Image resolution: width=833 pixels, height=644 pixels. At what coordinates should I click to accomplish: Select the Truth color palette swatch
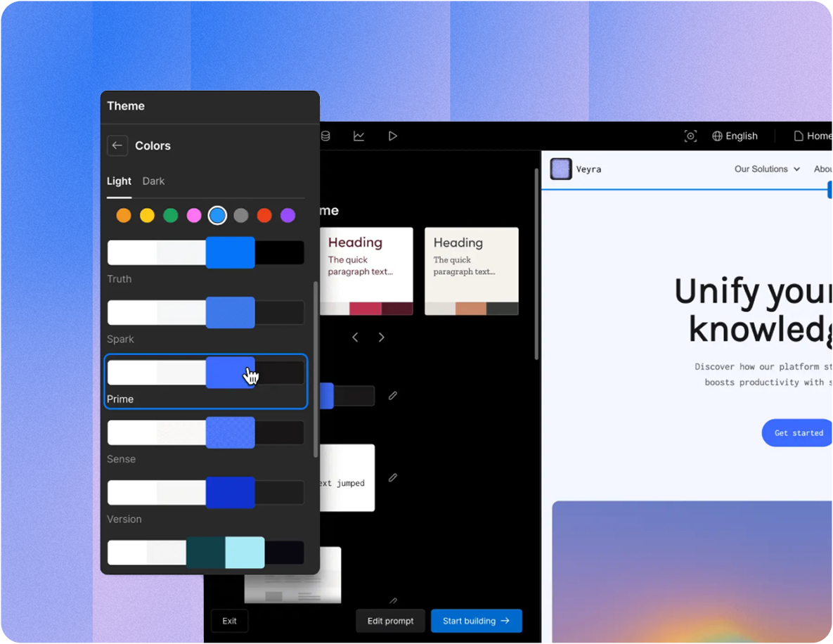[x=205, y=252]
